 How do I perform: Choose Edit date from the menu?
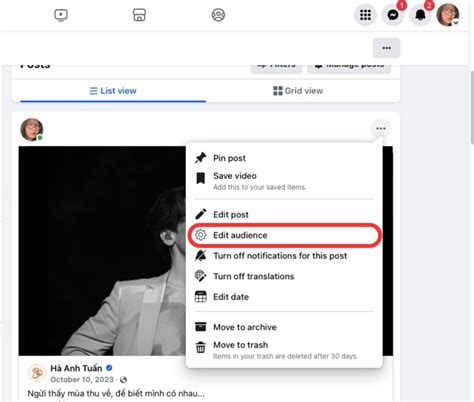click(284, 297)
